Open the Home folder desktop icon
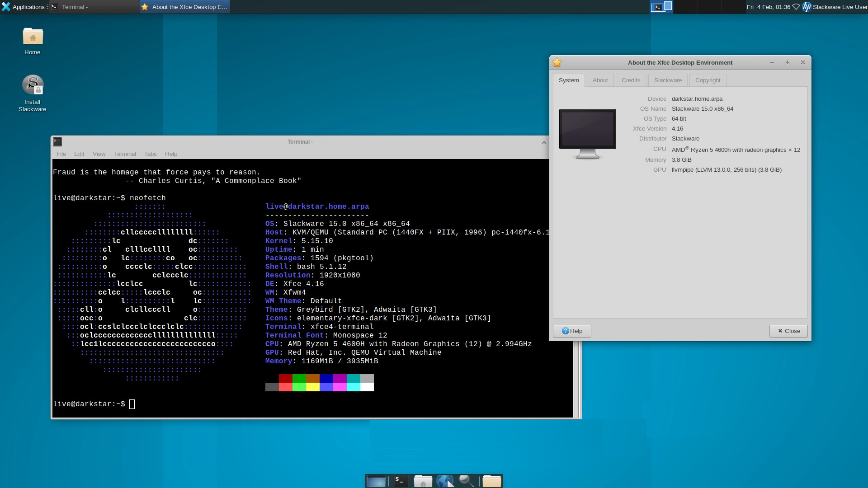Screen dimensions: 868x488 pos(33,42)
